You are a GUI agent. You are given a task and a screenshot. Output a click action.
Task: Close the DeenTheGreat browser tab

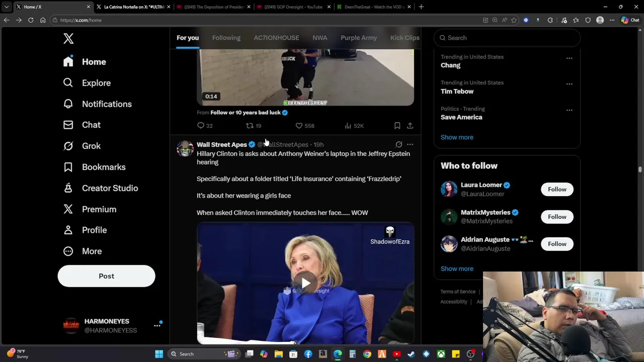click(409, 7)
